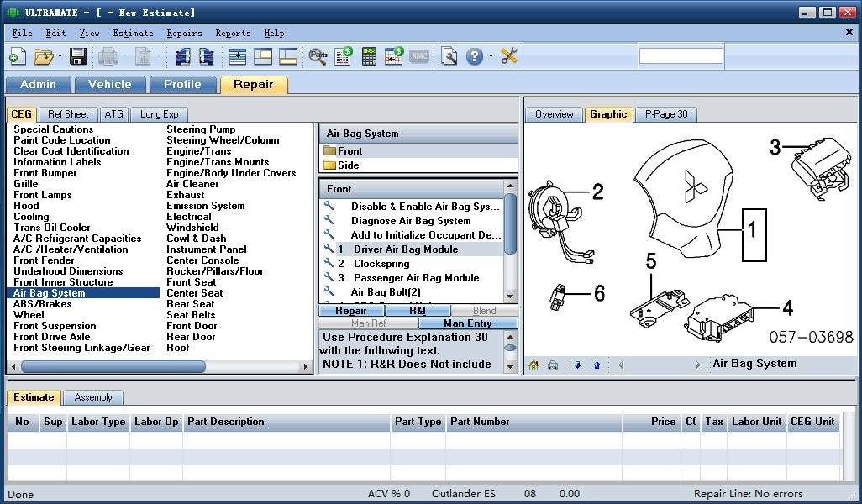The height and width of the screenshot is (504, 862).
Task: Select Seat Belts in category list
Action: 191,315
